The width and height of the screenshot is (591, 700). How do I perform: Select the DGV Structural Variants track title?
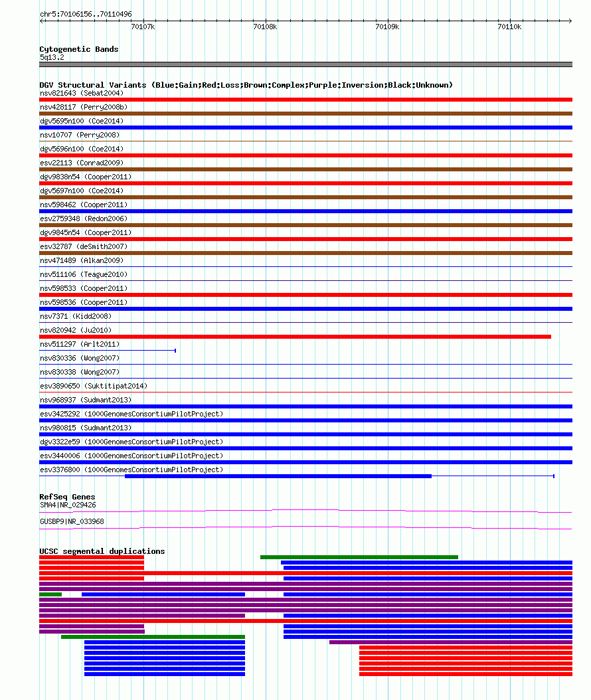246,85
